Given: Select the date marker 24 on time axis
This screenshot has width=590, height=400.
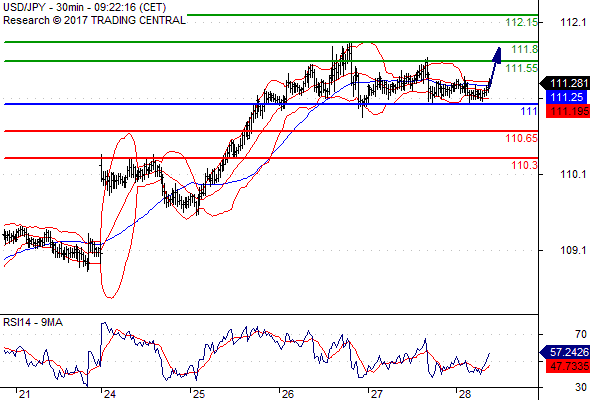Looking at the screenshot, I should [x=110, y=394].
